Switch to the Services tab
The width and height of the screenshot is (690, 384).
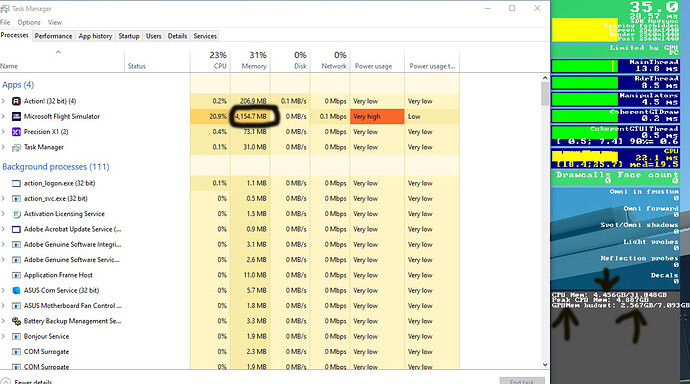(x=205, y=36)
